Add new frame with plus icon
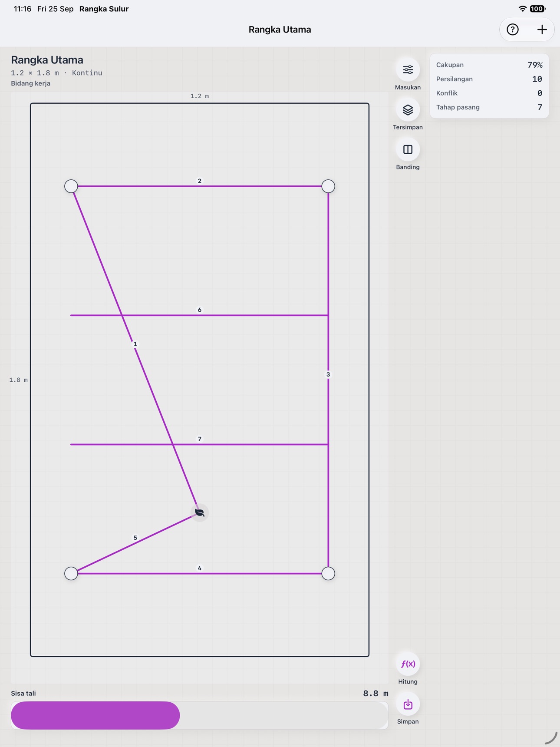 click(x=542, y=30)
